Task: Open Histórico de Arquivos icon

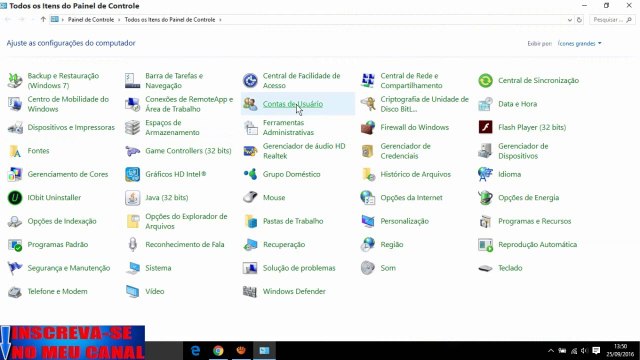Action: [x=368, y=174]
